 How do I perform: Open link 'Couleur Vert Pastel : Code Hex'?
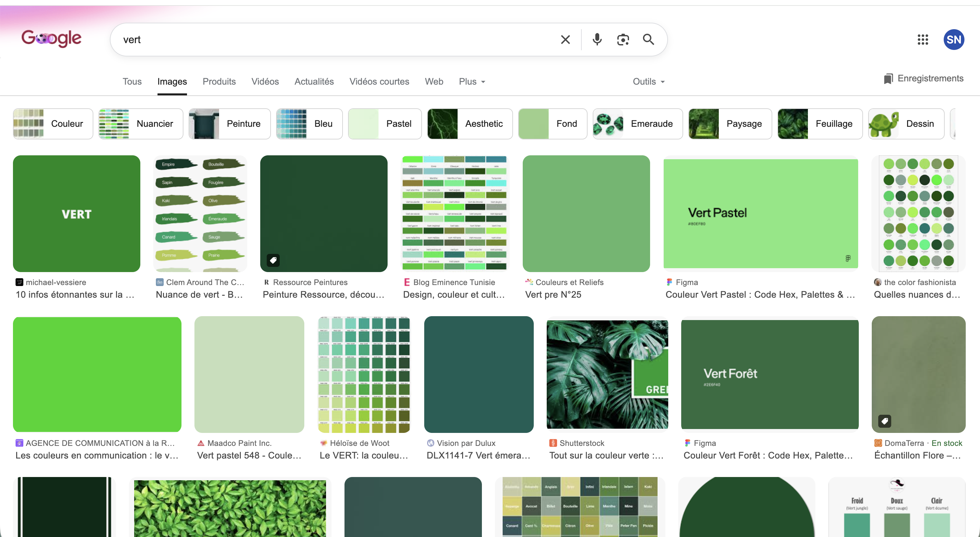760,294
